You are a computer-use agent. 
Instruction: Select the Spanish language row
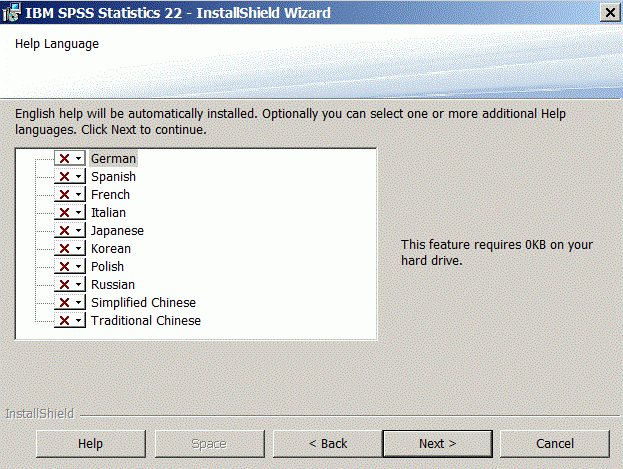click(x=114, y=176)
